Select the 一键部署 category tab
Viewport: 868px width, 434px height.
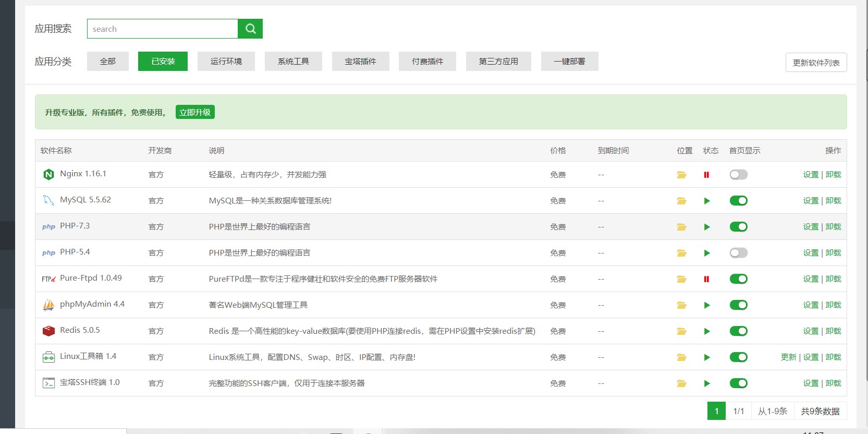[x=570, y=61]
